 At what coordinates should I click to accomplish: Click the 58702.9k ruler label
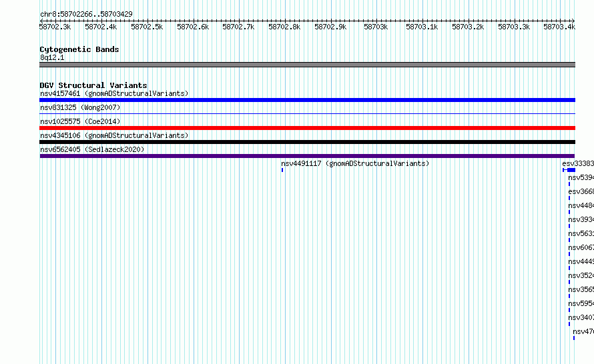pyautogui.click(x=330, y=27)
